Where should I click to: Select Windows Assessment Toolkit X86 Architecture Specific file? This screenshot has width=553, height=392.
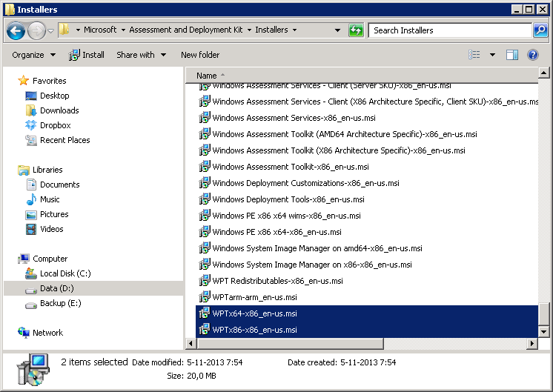[x=331, y=150]
